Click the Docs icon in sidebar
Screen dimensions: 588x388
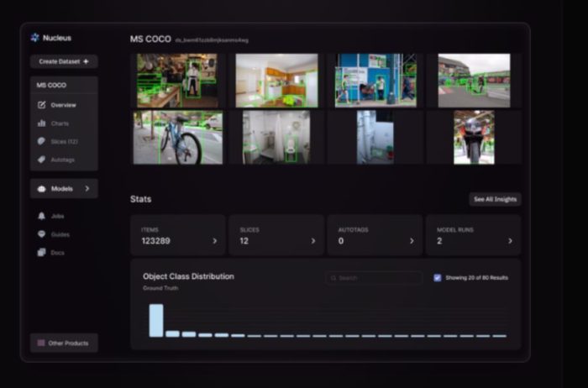41,253
